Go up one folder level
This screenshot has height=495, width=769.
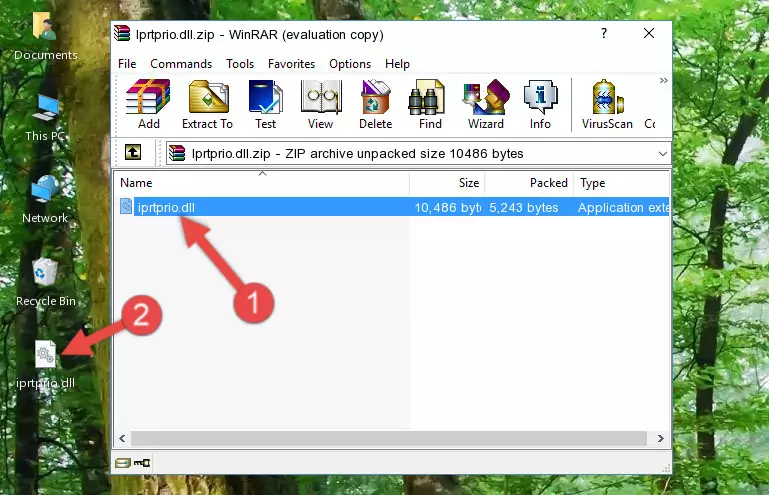(133, 153)
